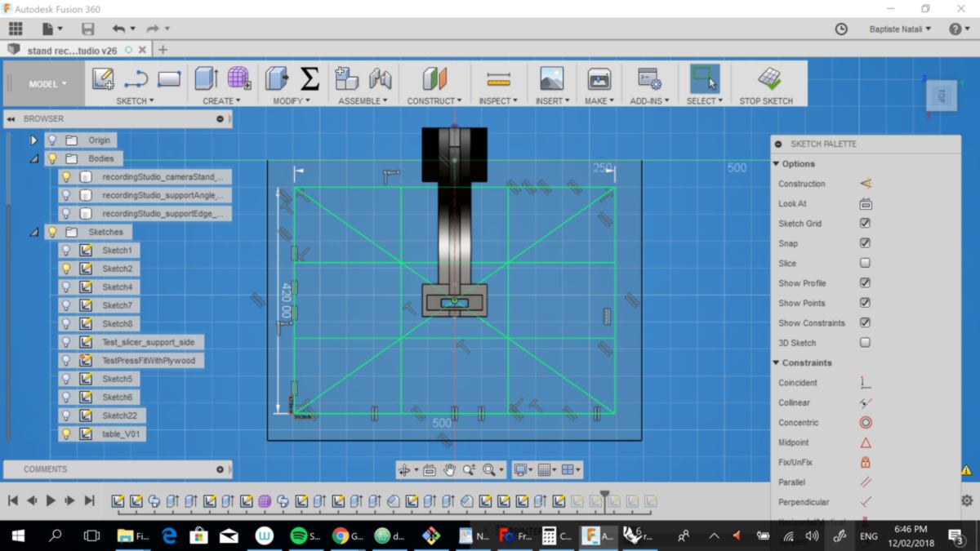Click the Look At icon in palette
The width and height of the screenshot is (980, 551).
point(866,203)
